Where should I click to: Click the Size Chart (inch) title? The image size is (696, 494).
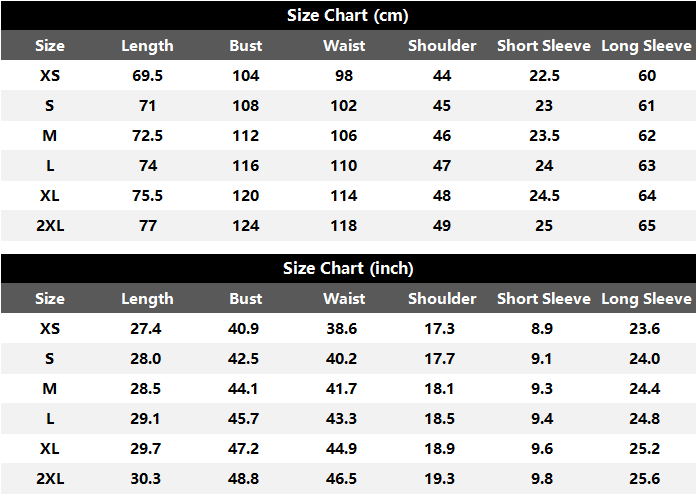coord(348,269)
